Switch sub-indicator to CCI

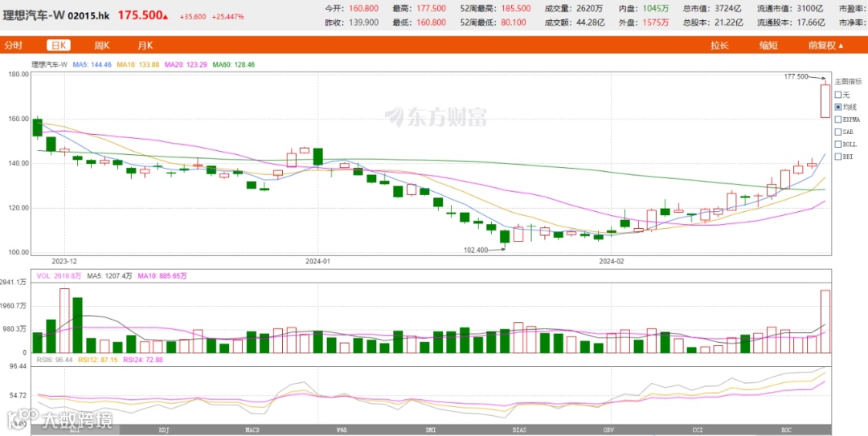click(698, 430)
